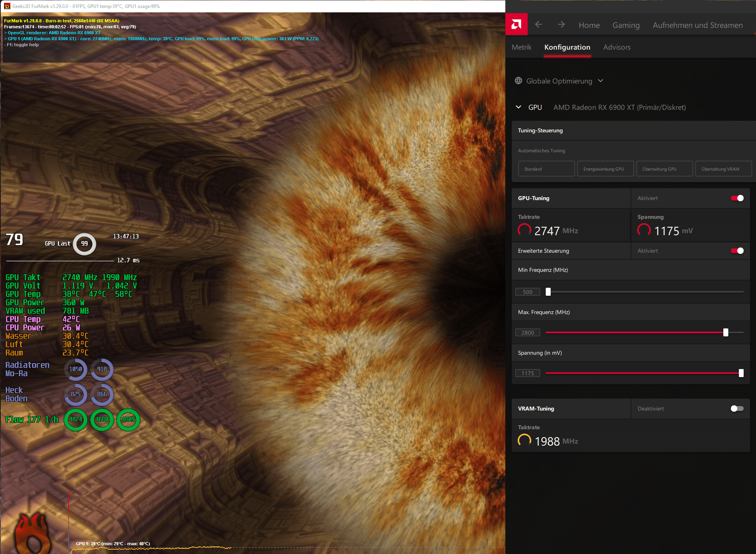This screenshot has width=756, height=554.
Task: Click the 'OpenGL renderer' line in FurMark
Action: coord(52,33)
